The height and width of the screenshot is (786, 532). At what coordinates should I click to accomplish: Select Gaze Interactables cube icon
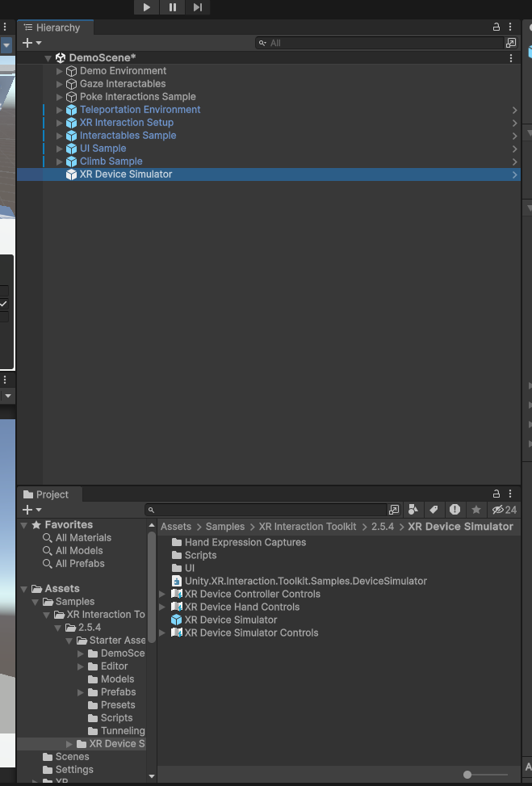tap(72, 84)
